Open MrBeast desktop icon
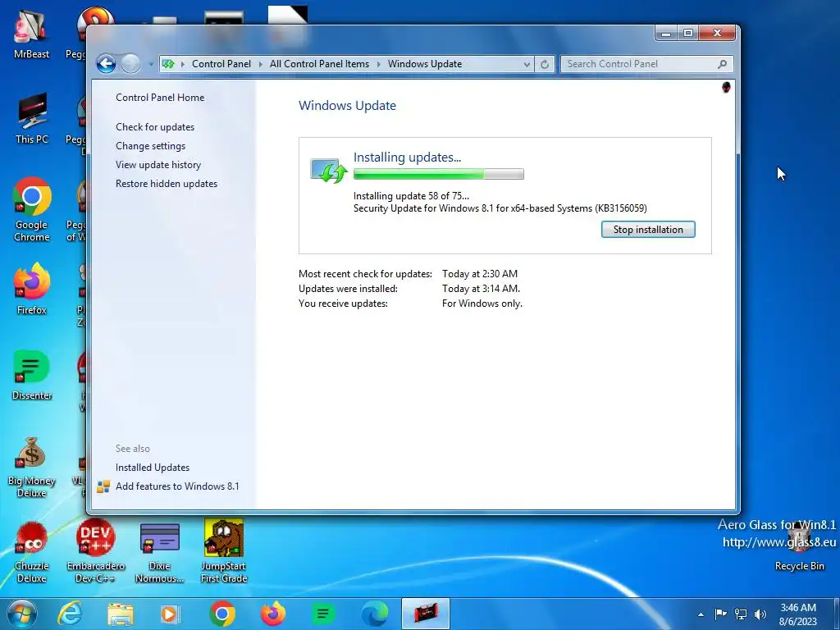 pos(32,34)
